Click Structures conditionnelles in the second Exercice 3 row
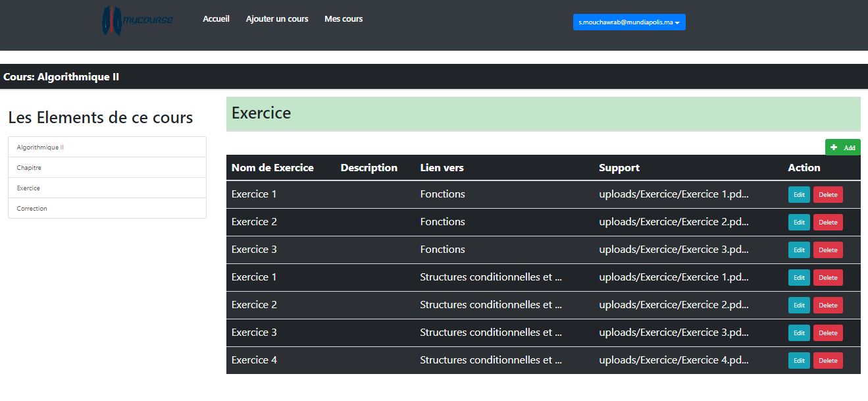This screenshot has width=868, height=401. [x=491, y=333]
